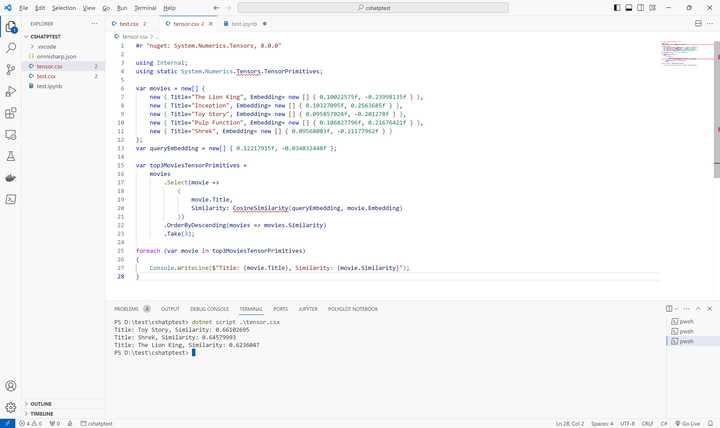Switch to the Polyglot Notebook tab

click(353, 309)
